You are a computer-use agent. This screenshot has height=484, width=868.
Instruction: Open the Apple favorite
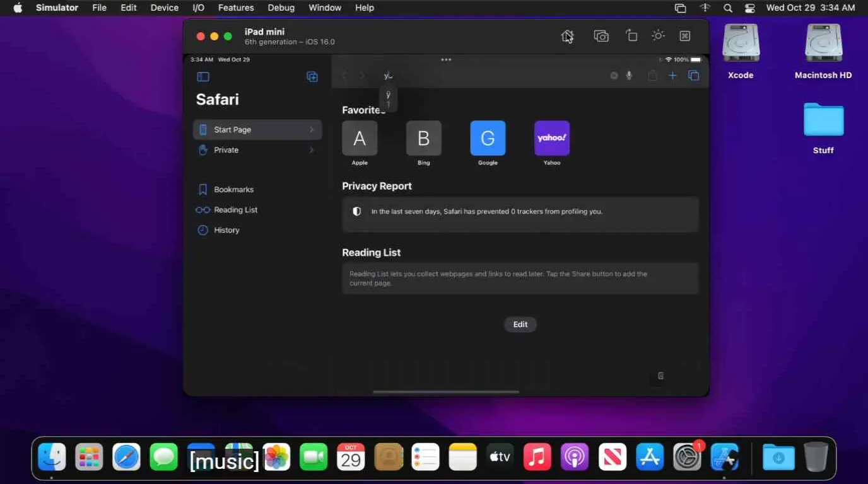point(360,138)
